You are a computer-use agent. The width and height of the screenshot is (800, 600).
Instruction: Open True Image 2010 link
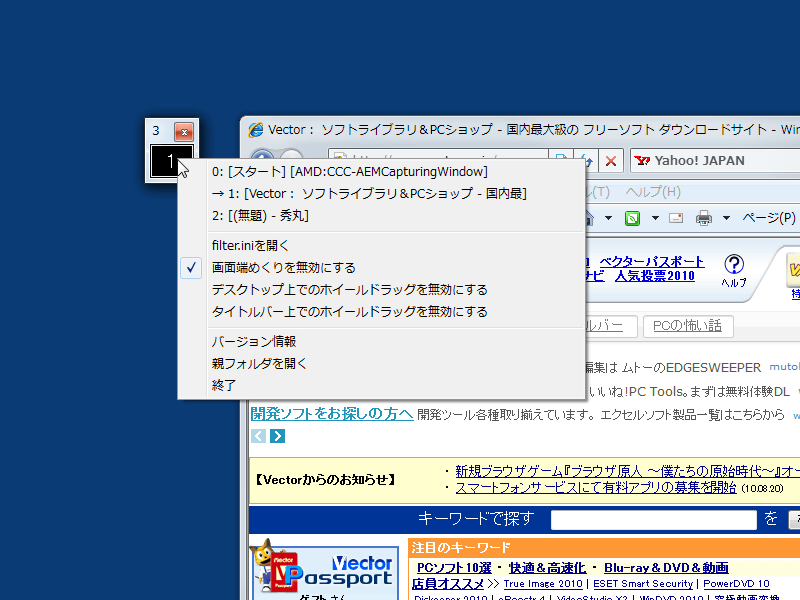click(543, 584)
